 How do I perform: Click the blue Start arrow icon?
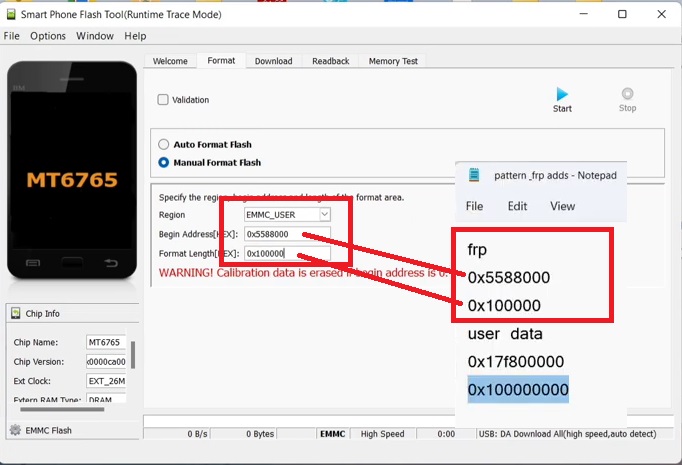point(562,94)
